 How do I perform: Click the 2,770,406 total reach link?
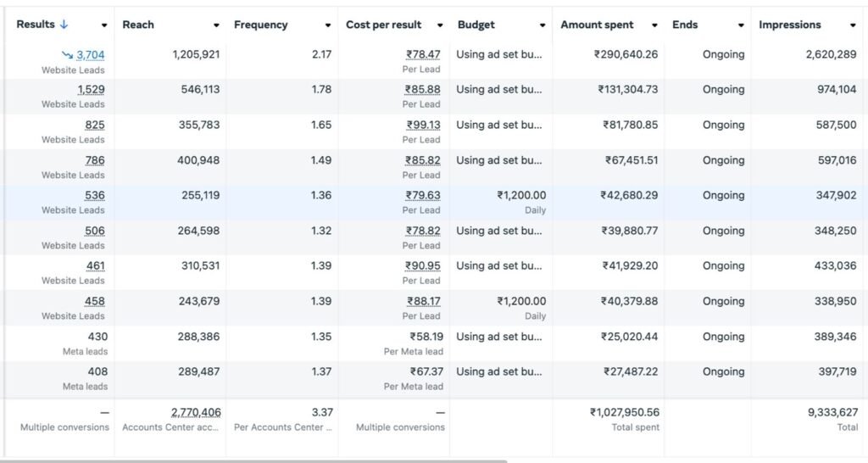pos(196,412)
